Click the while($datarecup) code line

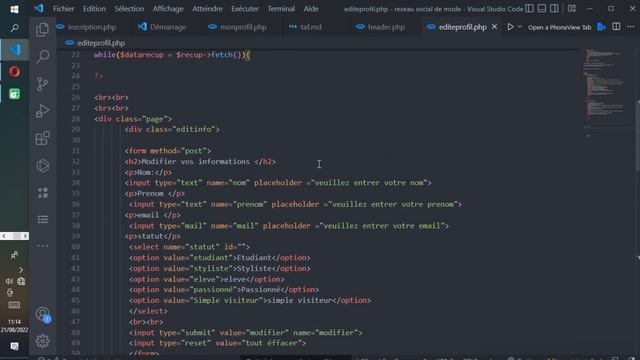coord(172,55)
